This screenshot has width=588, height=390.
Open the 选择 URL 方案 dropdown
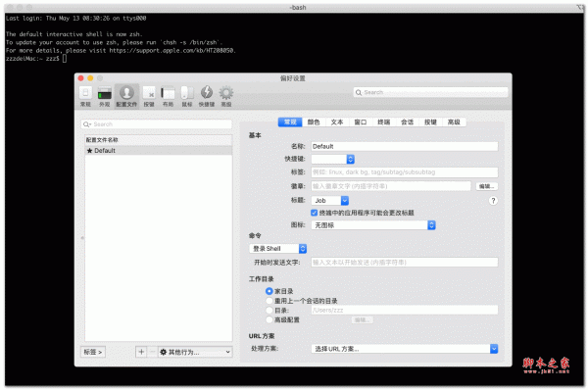(404, 349)
